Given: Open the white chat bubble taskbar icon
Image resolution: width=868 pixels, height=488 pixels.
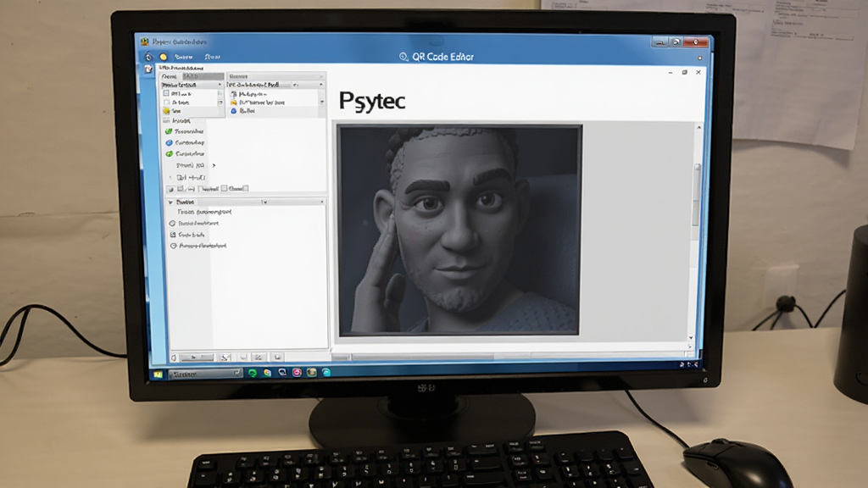Looking at the screenshot, I should (x=282, y=373).
